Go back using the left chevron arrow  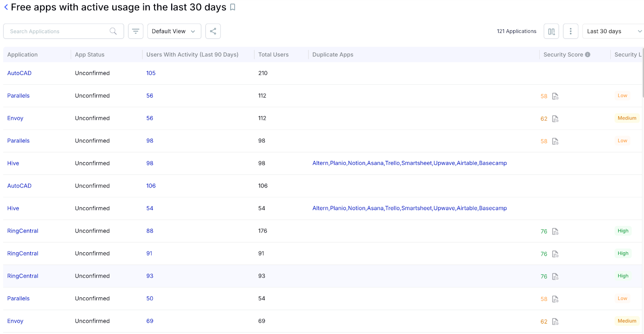point(6,7)
